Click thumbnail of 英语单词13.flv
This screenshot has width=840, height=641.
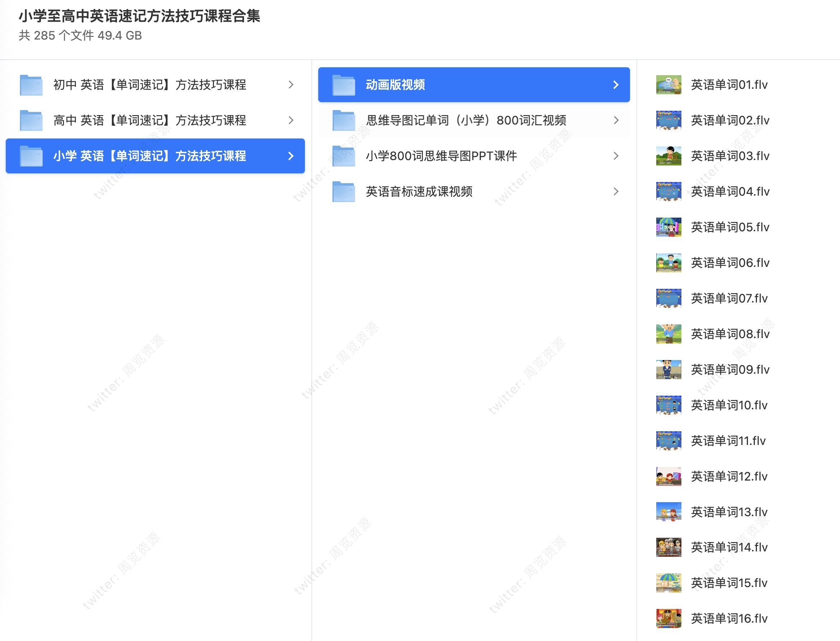coord(668,512)
